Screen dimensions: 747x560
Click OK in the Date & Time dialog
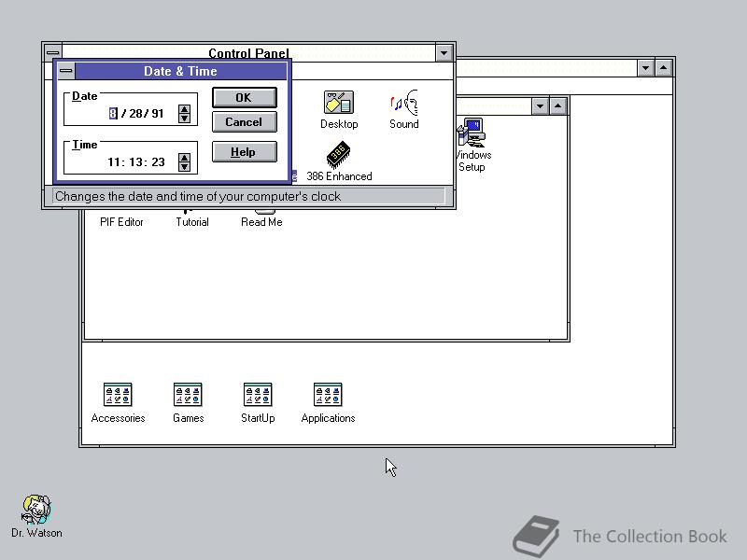pos(244,98)
